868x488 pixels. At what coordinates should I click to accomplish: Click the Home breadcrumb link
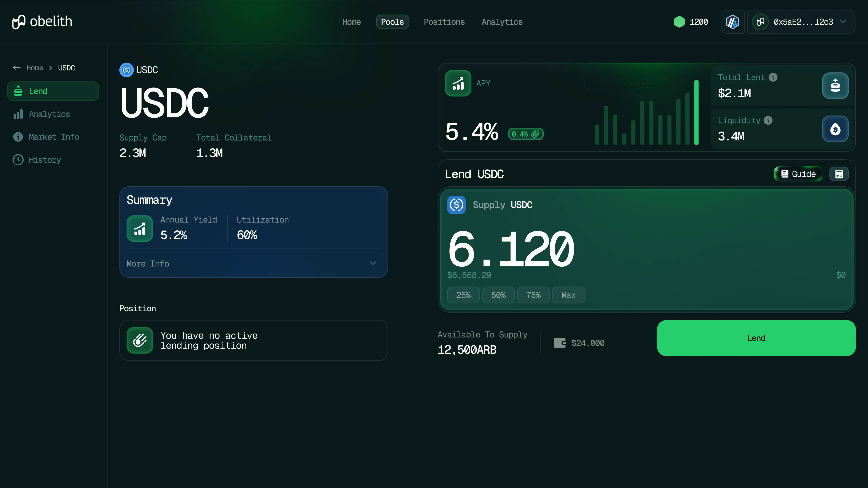pyautogui.click(x=35, y=68)
